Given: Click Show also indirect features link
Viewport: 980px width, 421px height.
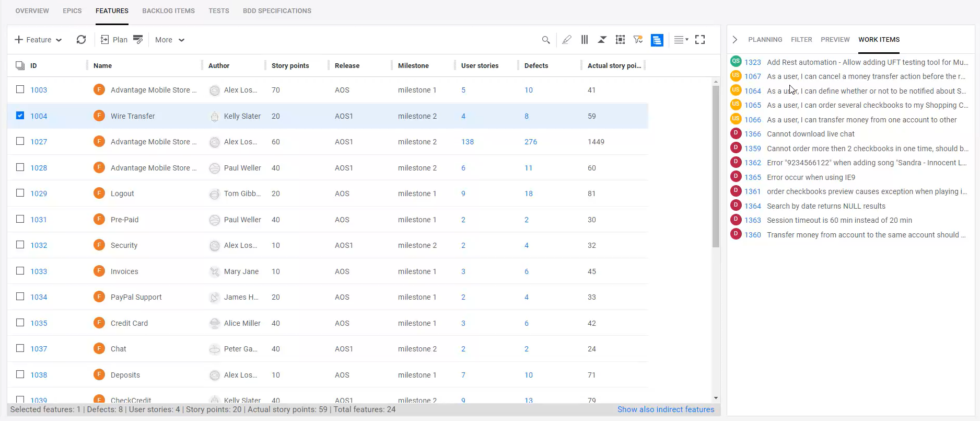Looking at the screenshot, I should coord(666,409).
